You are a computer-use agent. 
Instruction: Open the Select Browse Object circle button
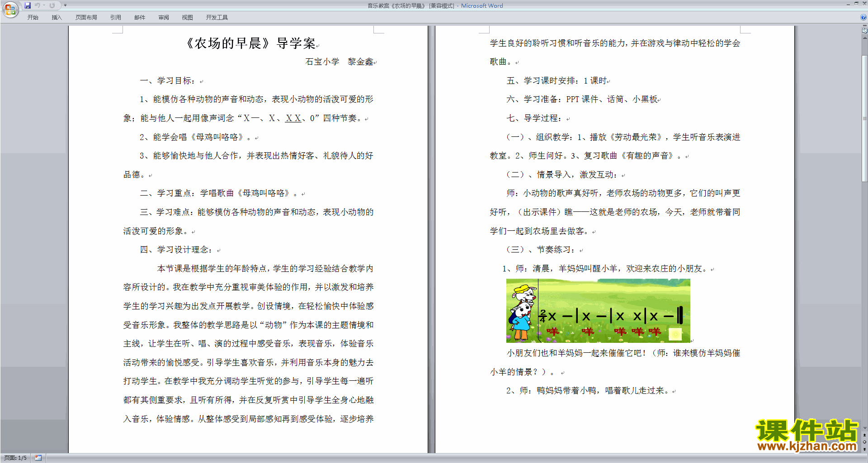[x=864, y=442]
